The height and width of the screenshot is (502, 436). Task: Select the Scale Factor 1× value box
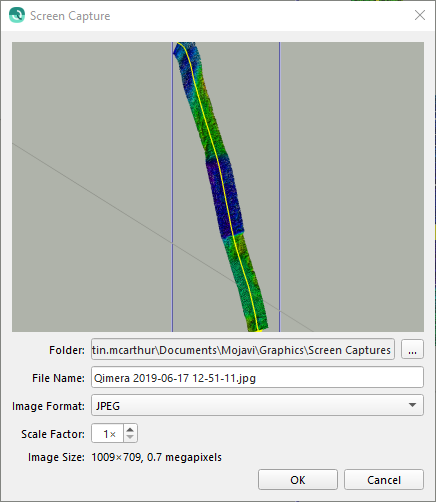[x=108, y=433]
